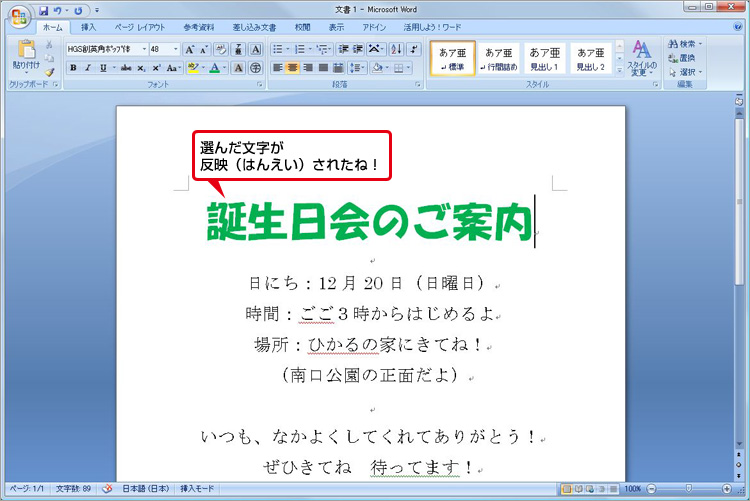Image resolution: width=750 pixels, height=501 pixels.
Task: Clear formatting with eraser icon
Action: click(221, 49)
